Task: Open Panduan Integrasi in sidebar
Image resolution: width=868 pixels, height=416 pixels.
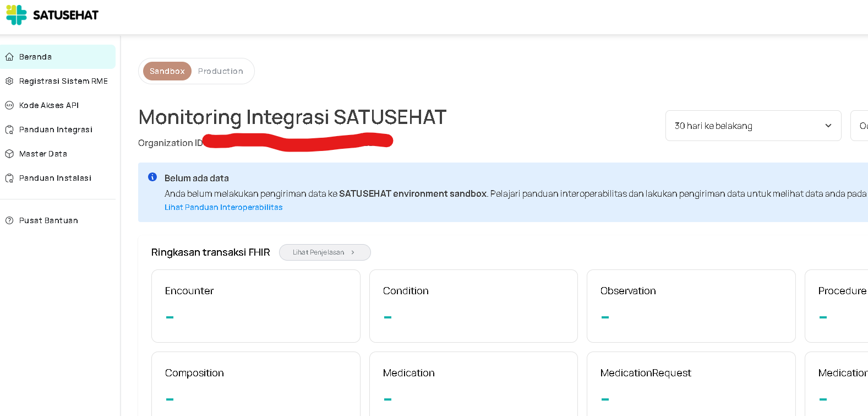Action: 58,129
